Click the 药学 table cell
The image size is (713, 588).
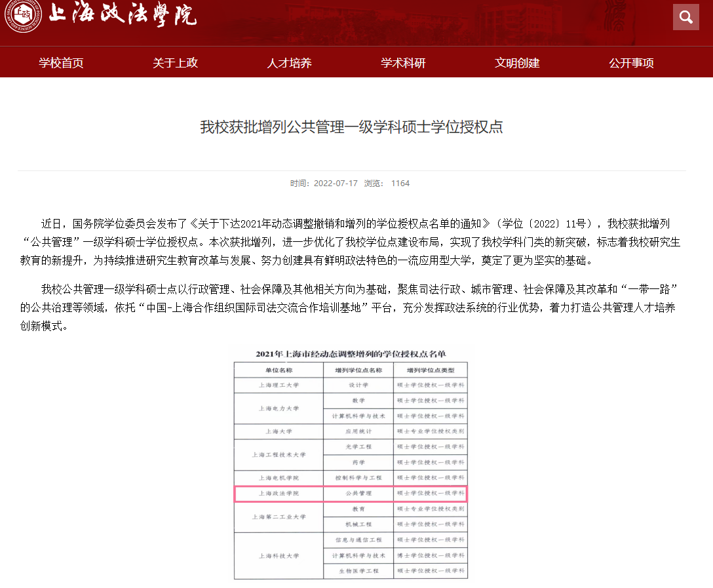[358, 462]
